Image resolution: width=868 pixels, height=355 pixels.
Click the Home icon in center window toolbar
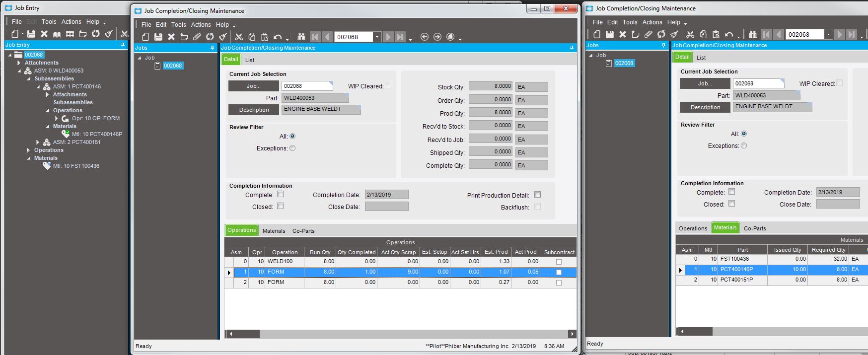point(450,37)
